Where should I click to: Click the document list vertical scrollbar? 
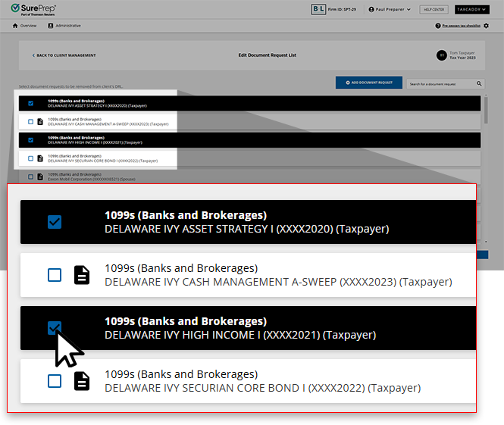(486, 111)
